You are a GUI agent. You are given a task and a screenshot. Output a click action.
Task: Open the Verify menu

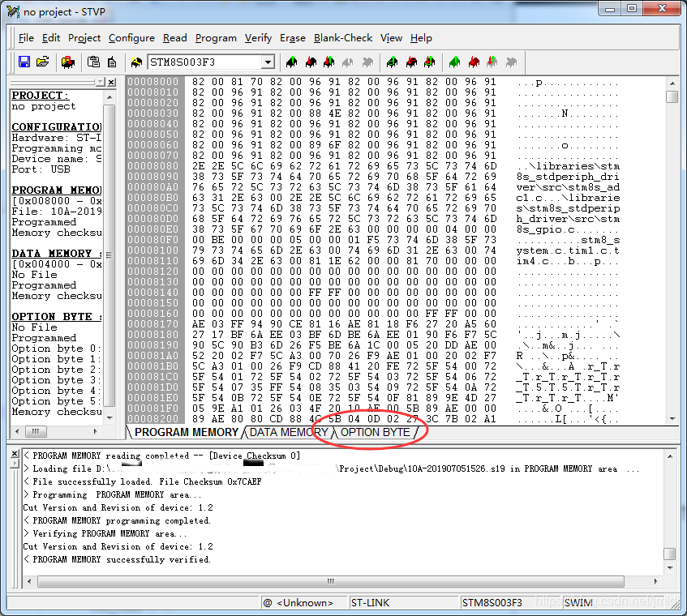click(258, 38)
